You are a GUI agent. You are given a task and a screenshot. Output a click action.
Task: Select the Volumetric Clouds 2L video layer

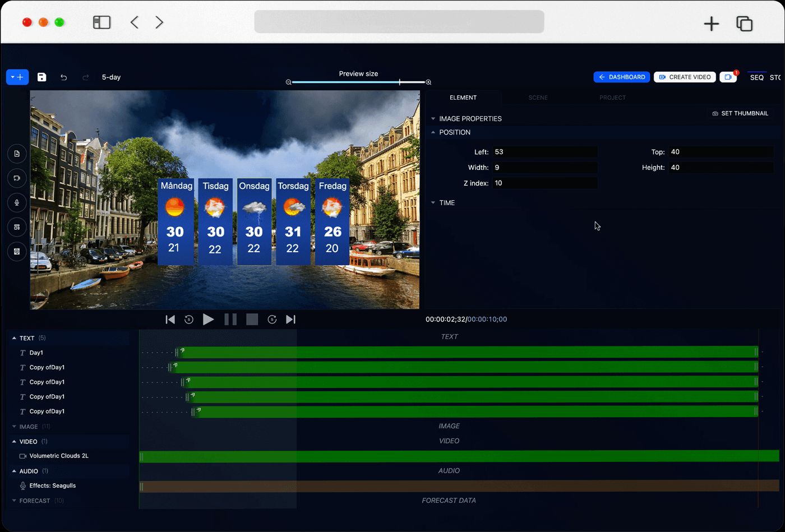(59, 456)
